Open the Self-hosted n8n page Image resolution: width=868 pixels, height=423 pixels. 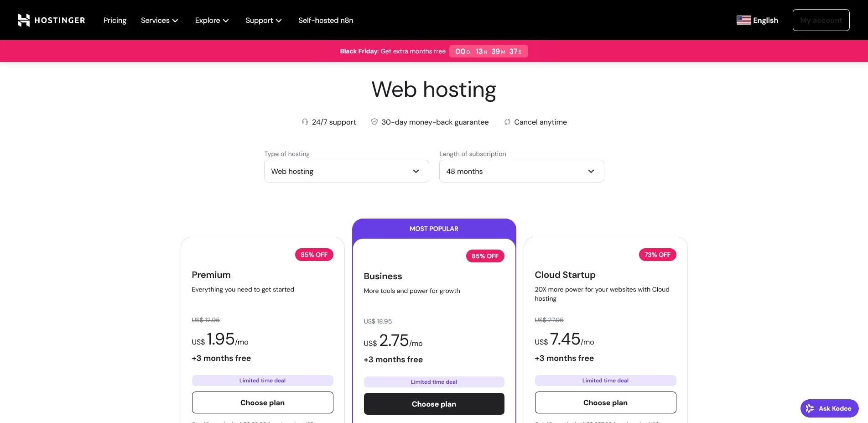[326, 20]
